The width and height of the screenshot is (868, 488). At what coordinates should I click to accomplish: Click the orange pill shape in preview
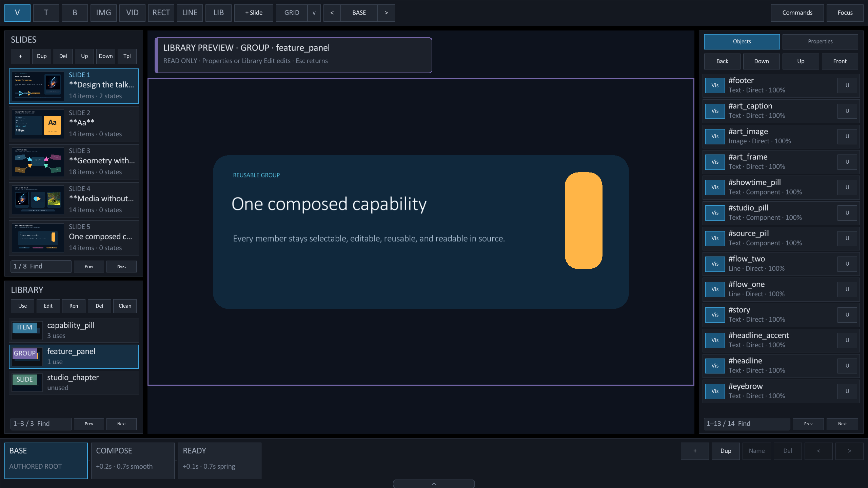(584, 221)
